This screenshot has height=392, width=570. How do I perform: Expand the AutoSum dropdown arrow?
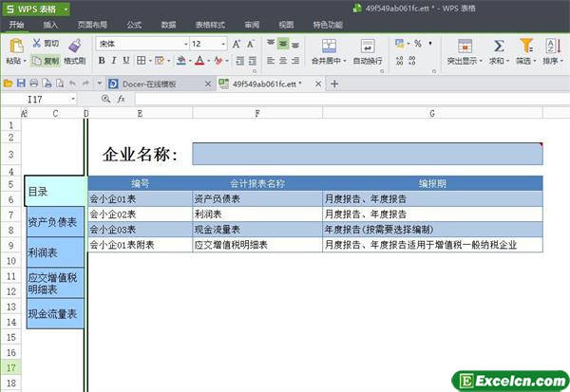[x=507, y=61]
